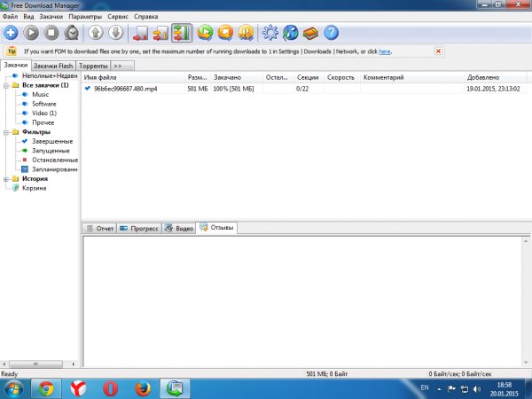
Task: Select the Video (1) category
Action: [x=44, y=113]
